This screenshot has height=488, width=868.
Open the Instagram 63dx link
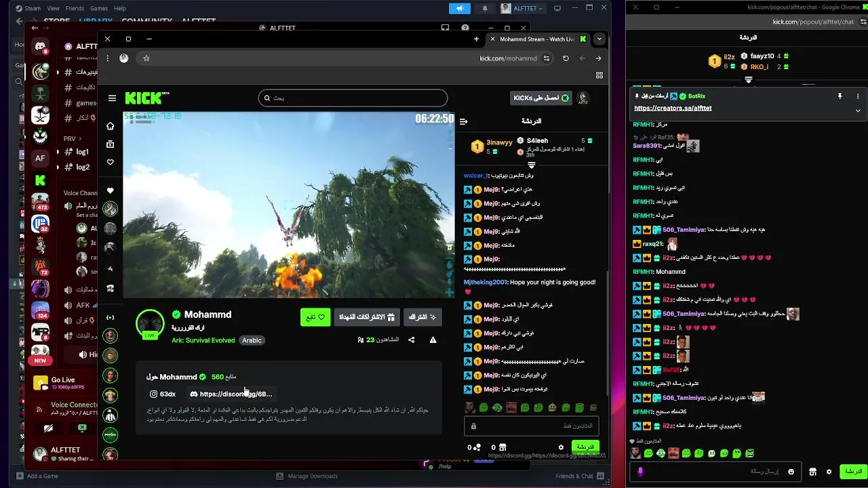click(163, 394)
